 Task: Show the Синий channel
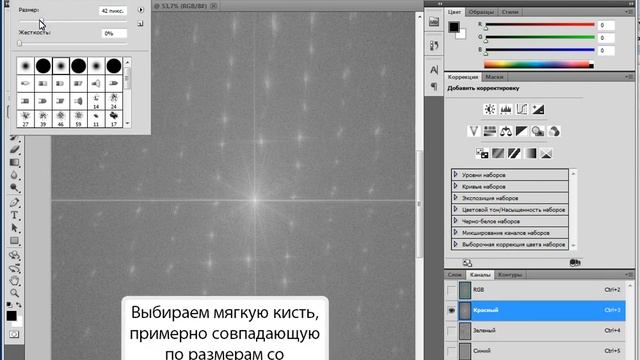(x=451, y=351)
